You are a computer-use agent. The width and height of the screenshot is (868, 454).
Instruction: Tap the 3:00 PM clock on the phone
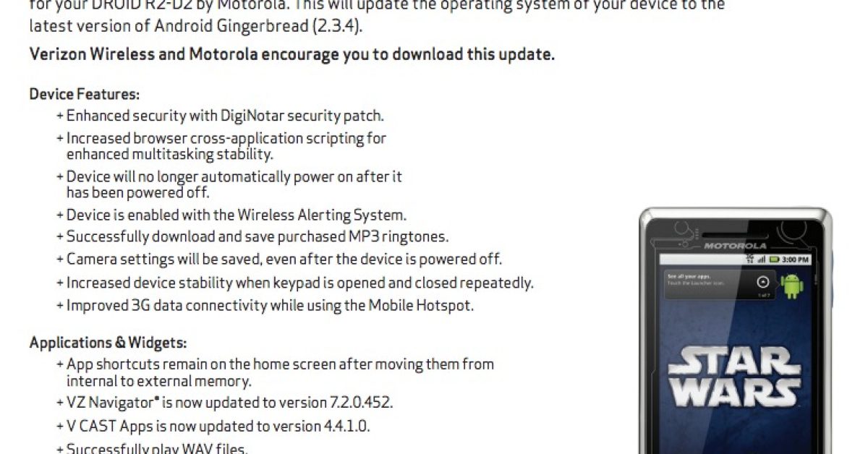pyautogui.click(x=796, y=260)
